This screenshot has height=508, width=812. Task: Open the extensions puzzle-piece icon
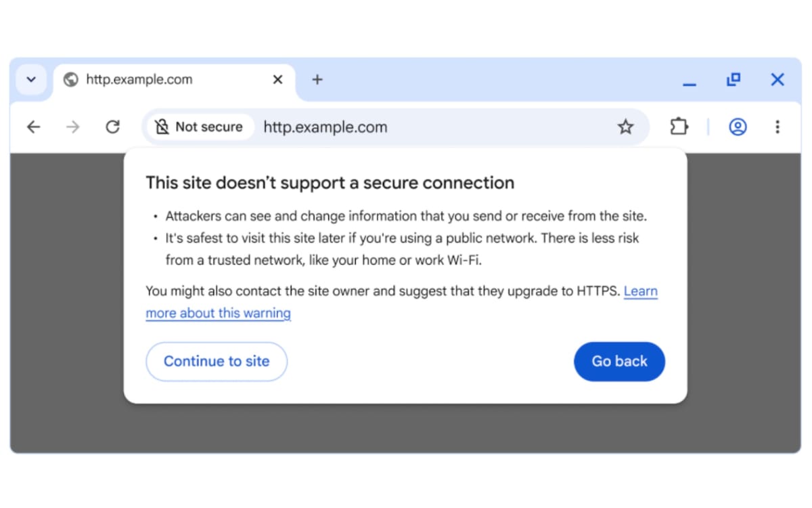pos(679,127)
